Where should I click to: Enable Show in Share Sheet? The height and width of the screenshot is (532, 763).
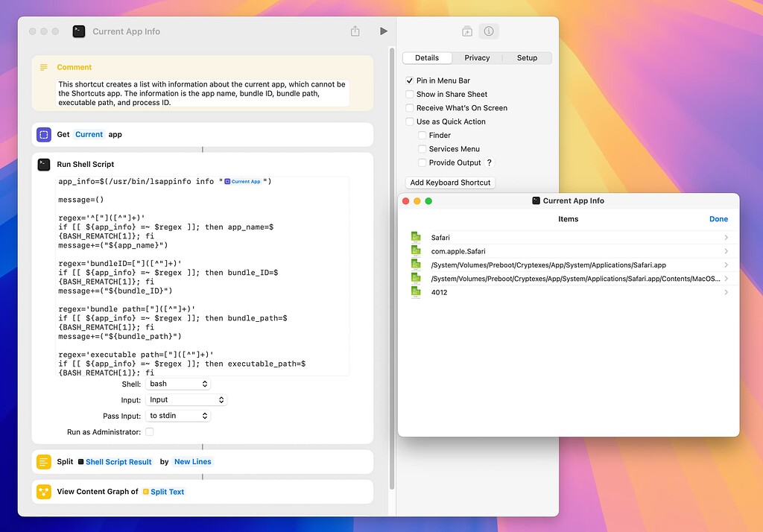(x=409, y=94)
